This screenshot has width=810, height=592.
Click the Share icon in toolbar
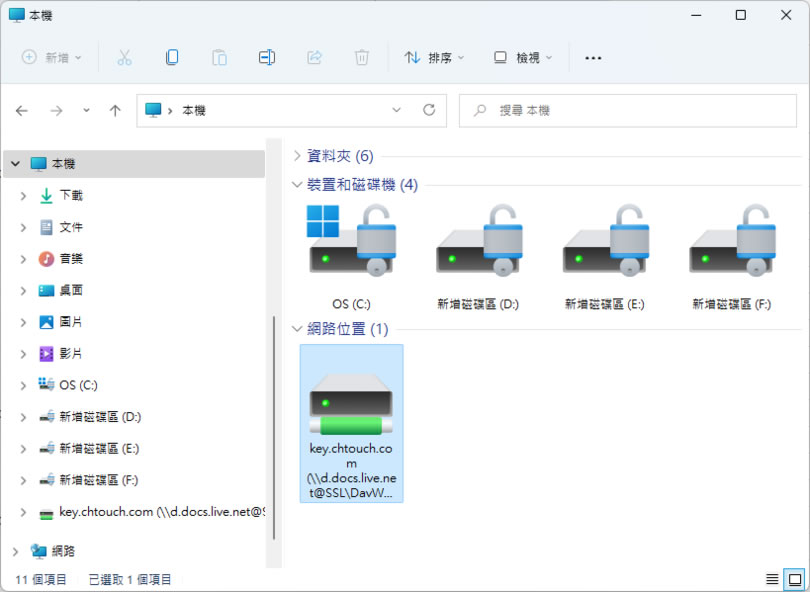314,58
